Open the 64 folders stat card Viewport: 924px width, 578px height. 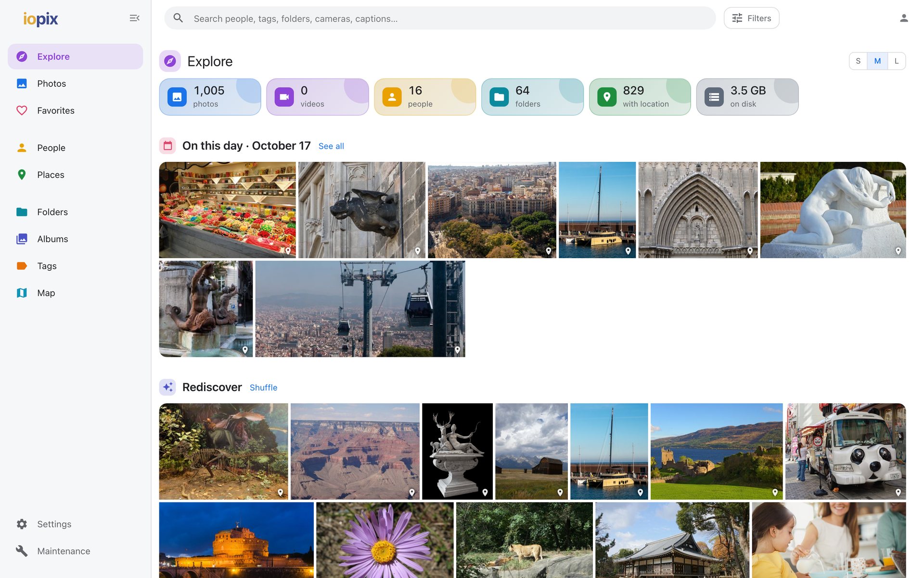click(x=532, y=97)
